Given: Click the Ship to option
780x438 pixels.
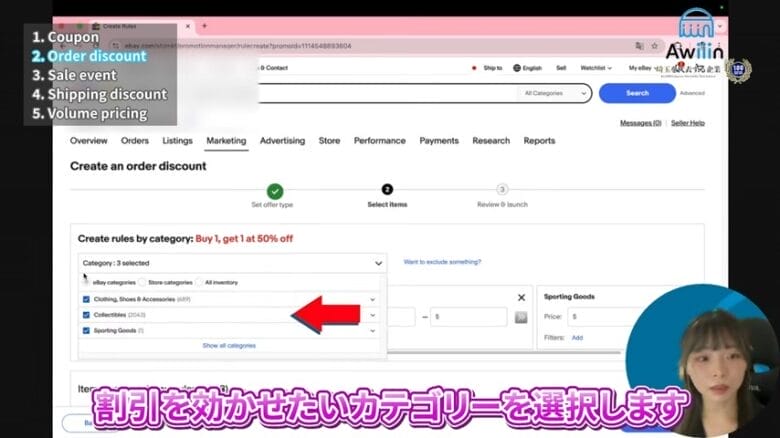Looking at the screenshot, I should coord(492,68).
